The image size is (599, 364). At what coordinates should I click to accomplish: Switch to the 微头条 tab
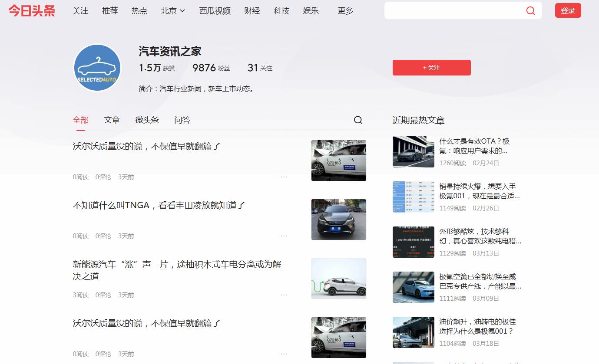[x=147, y=120]
